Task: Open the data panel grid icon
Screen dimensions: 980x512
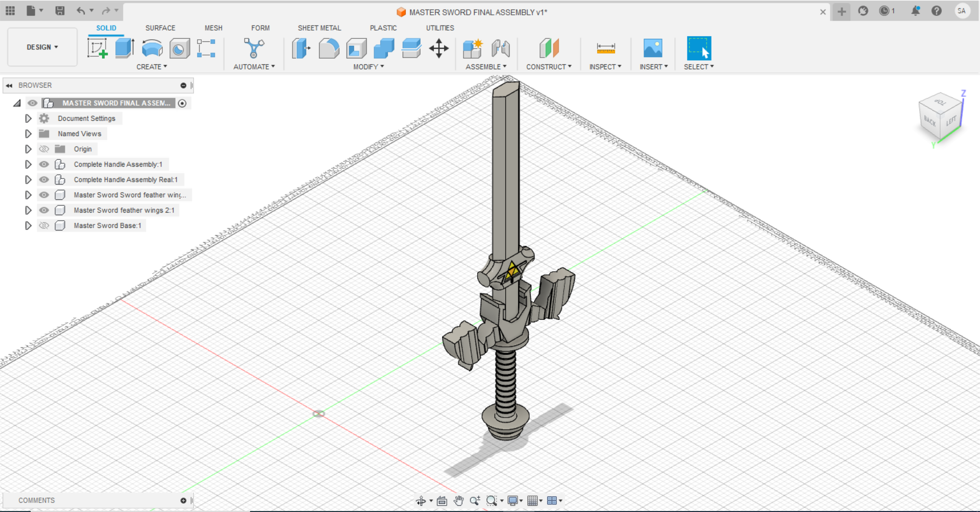Action: tap(10, 11)
